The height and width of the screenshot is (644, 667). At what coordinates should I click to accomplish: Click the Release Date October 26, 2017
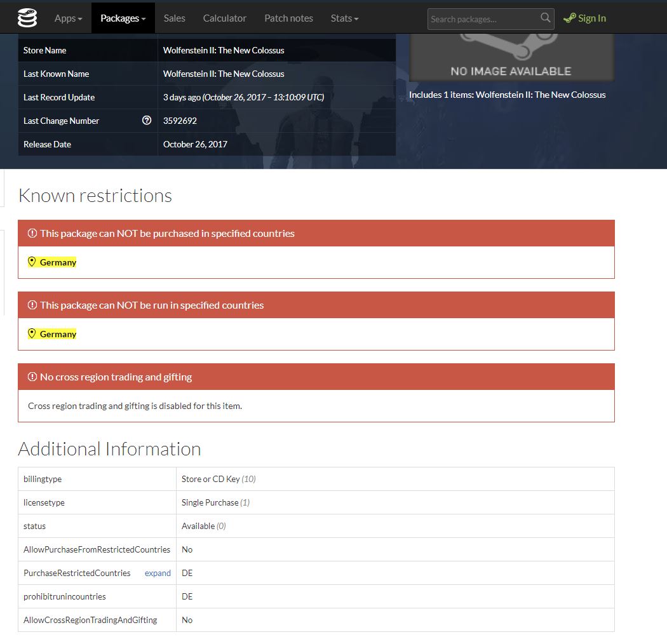[x=195, y=144]
